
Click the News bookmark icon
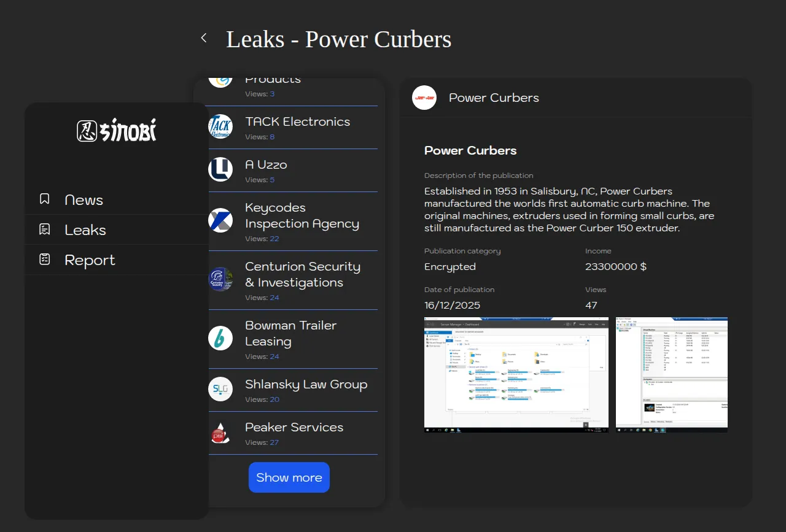point(45,199)
